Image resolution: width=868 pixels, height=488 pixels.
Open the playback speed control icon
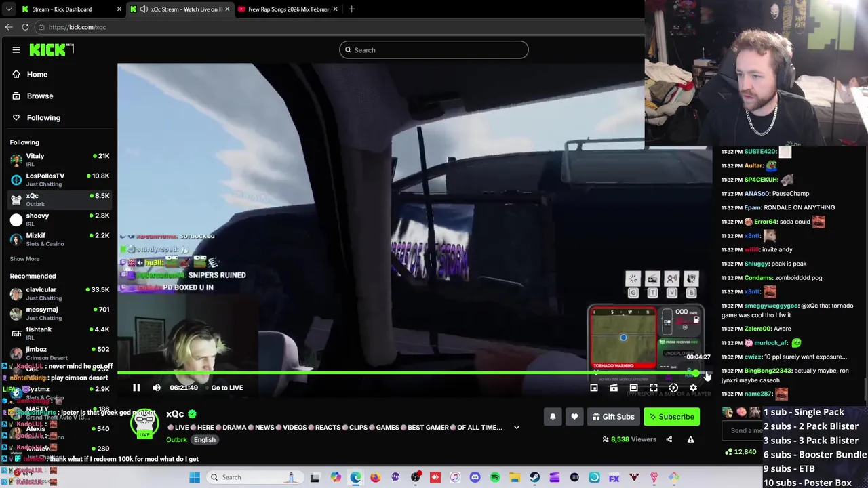tap(673, 388)
